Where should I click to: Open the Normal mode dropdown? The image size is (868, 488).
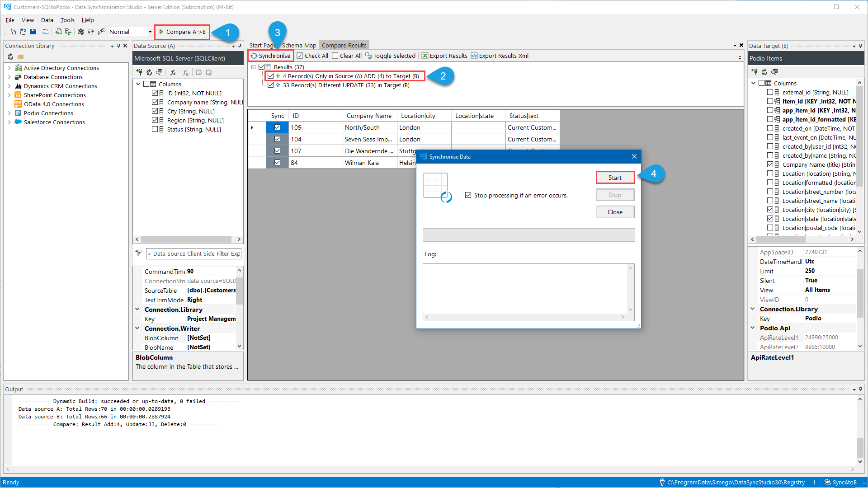[150, 32]
